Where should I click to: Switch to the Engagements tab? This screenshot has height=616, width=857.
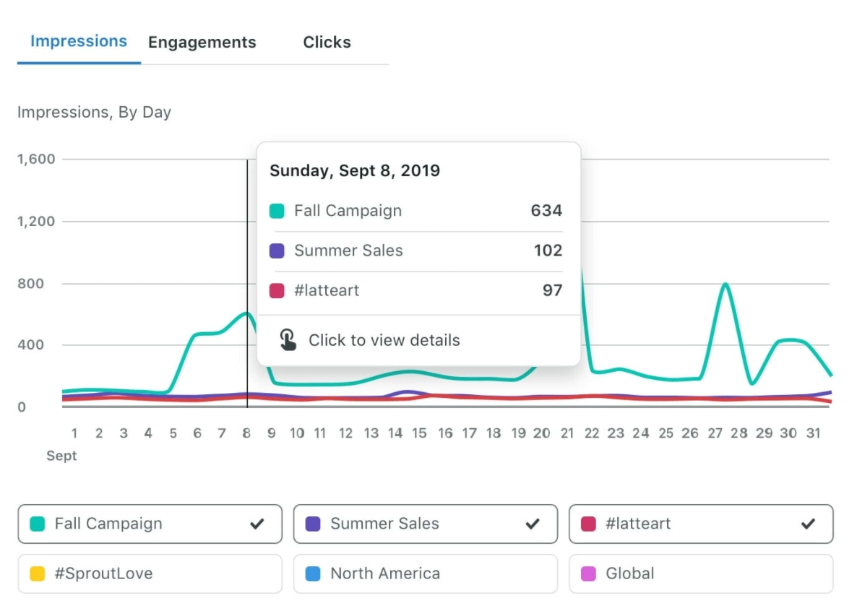202,42
